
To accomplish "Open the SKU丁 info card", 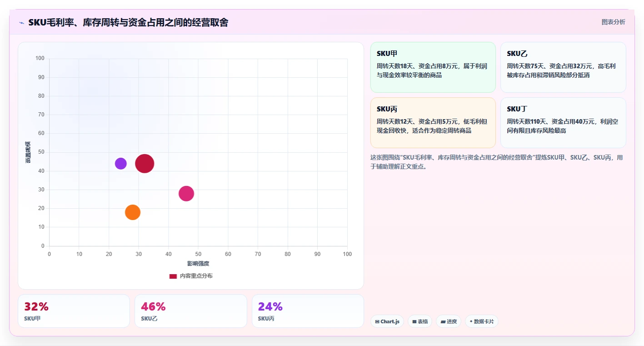I will click(563, 123).
